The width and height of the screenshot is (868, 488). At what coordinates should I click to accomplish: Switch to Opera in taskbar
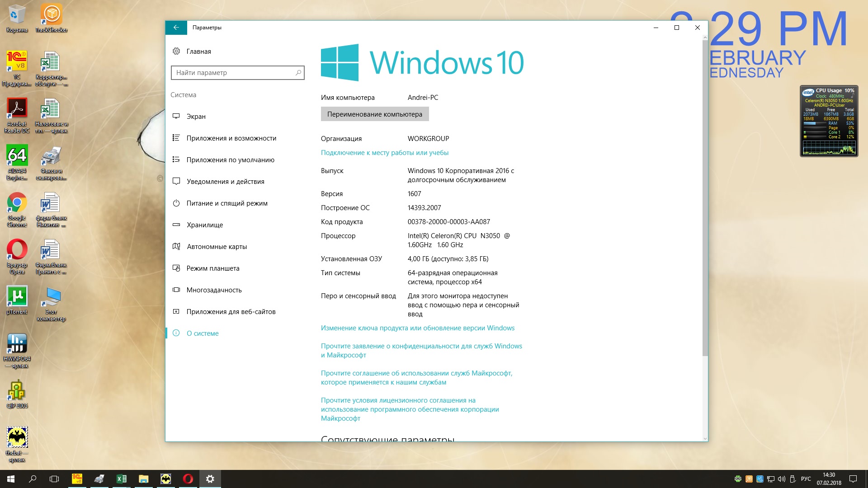pos(188,479)
